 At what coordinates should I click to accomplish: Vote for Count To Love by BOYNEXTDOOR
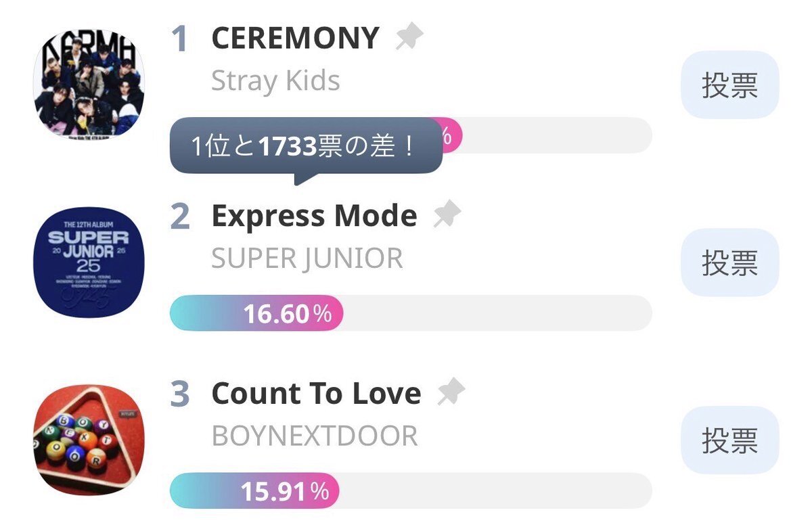729,440
